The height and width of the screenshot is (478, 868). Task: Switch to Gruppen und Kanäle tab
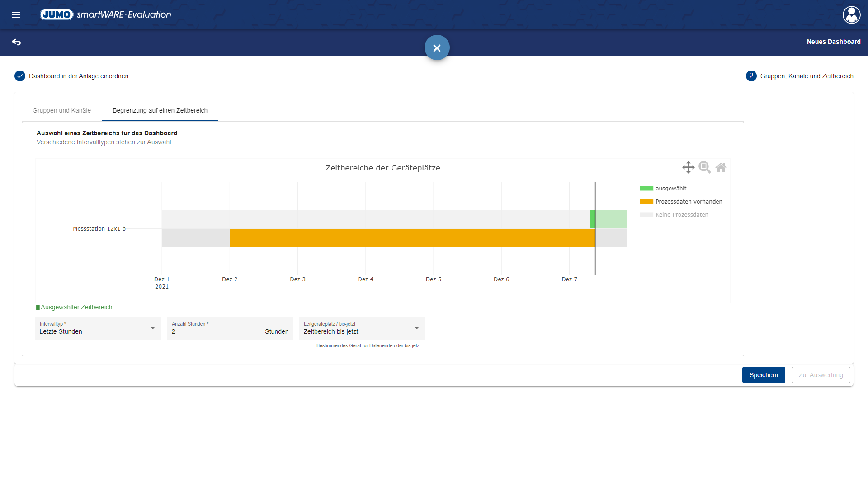click(x=61, y=110)
